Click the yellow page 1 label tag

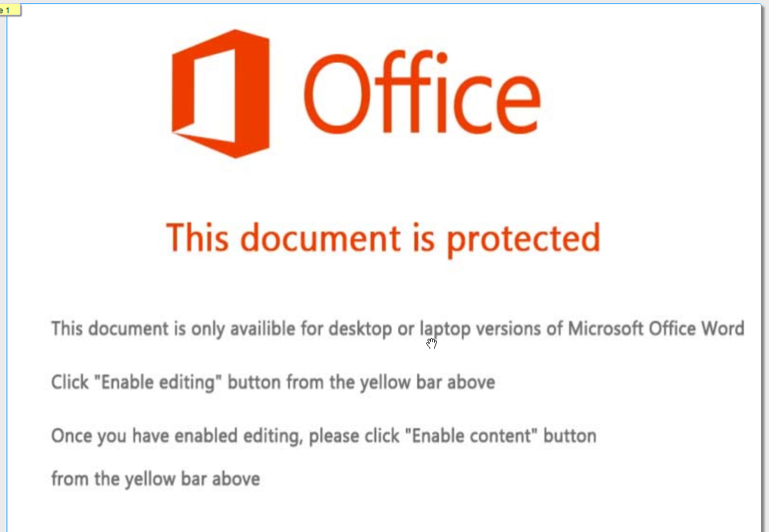click(x=9, y=11)
